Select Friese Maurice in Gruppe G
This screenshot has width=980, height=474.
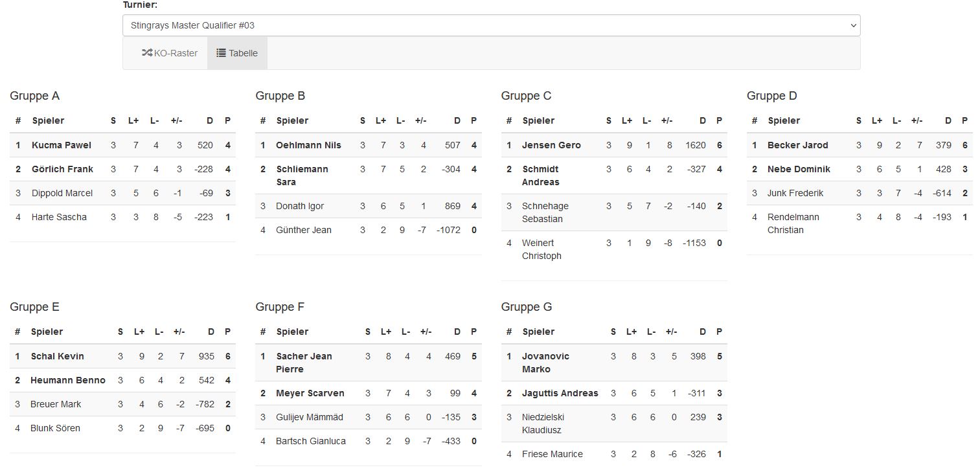coord(552,454)
